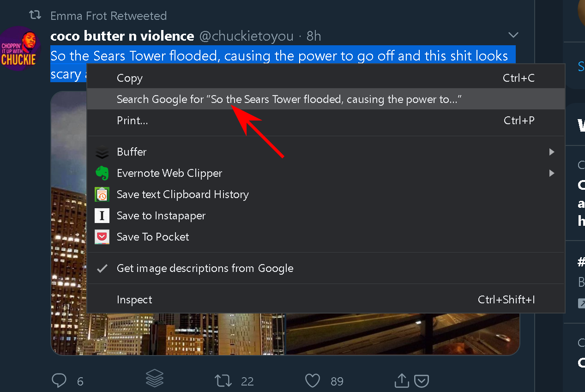Click the Buffer stack icon below tweet
The width and height of the screenshot is (585, 392).
[x=155, y=379]
